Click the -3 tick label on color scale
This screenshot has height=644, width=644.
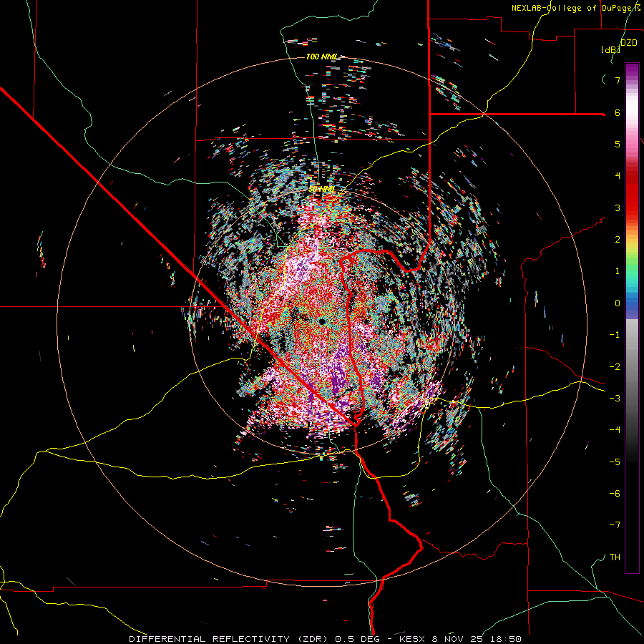click(615, 399)
